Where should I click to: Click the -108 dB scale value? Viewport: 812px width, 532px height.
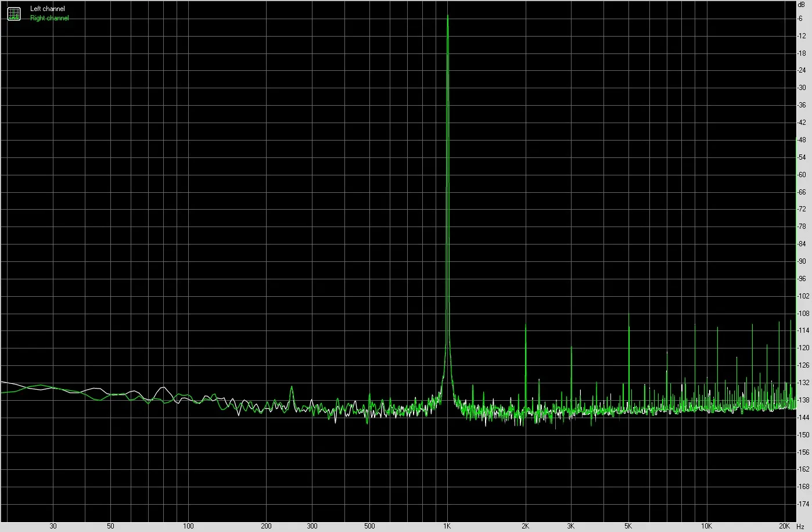pyautogui.click(x=803, y=314)
